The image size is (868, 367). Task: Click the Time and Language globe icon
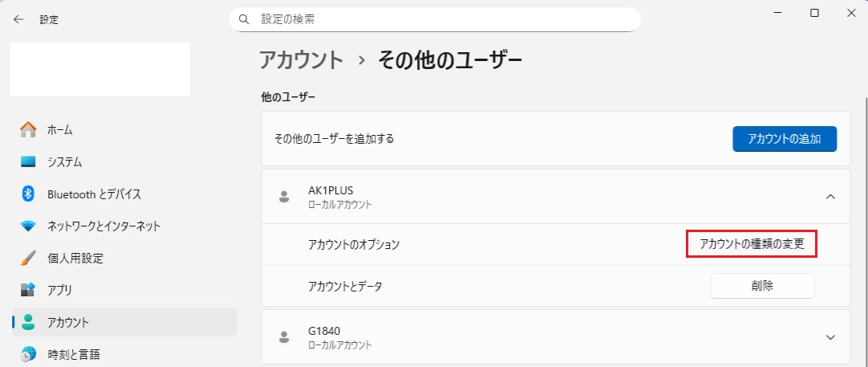point(28,353)
